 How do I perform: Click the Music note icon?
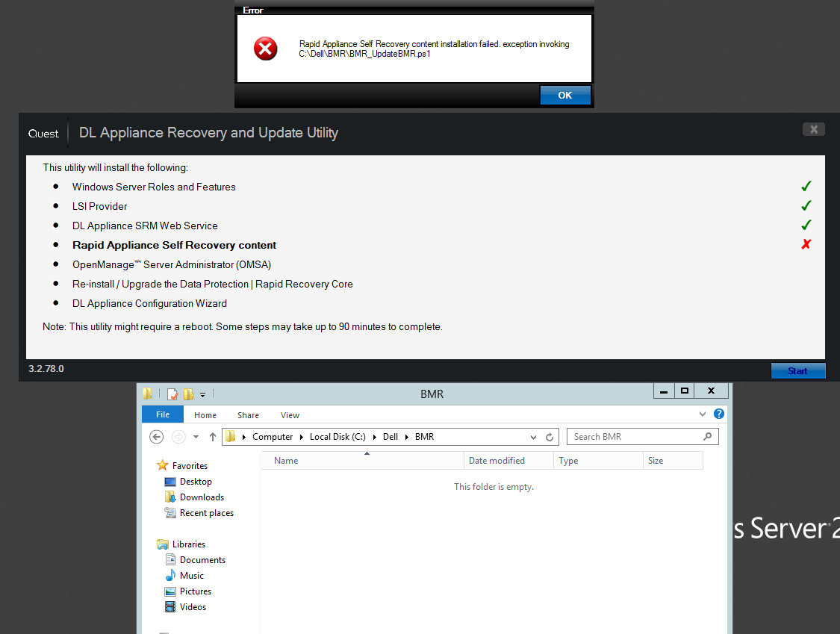click(170, 575)
